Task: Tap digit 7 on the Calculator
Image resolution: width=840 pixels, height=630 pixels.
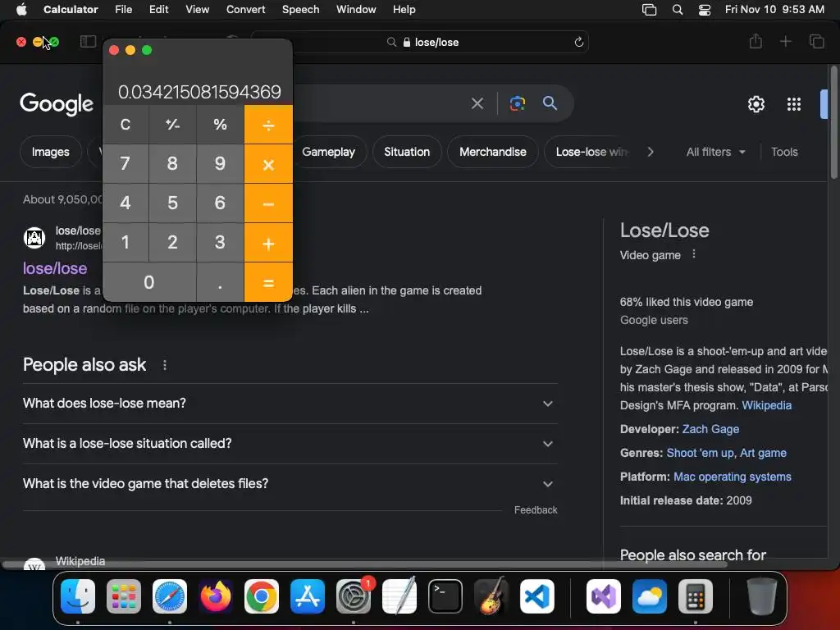Action: (126, 164)
